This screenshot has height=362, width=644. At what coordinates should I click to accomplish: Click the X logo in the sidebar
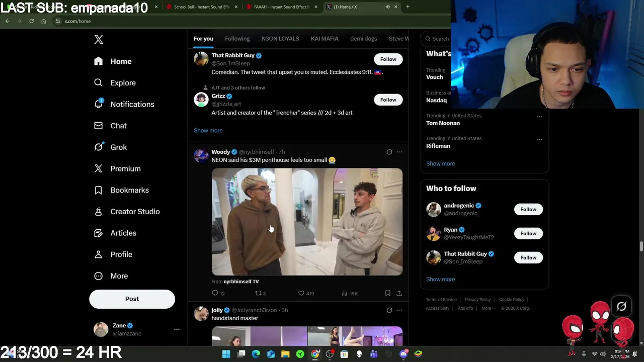pyautogui.click(x=99, y=40)
